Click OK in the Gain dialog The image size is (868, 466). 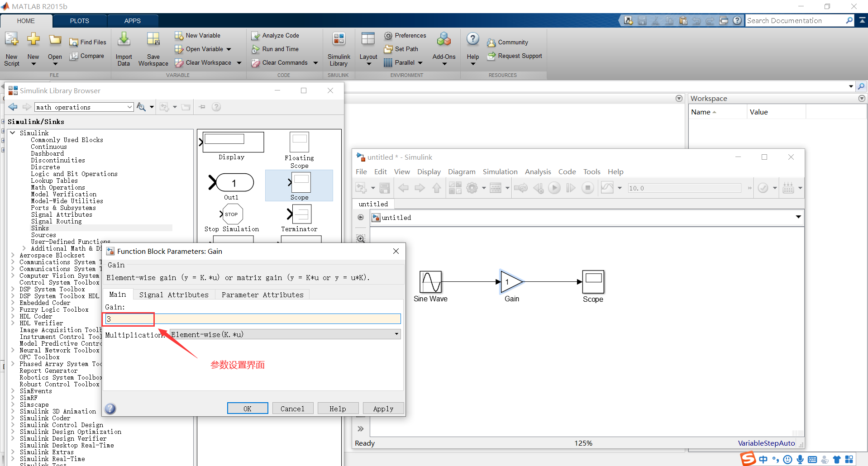[248, 409]
